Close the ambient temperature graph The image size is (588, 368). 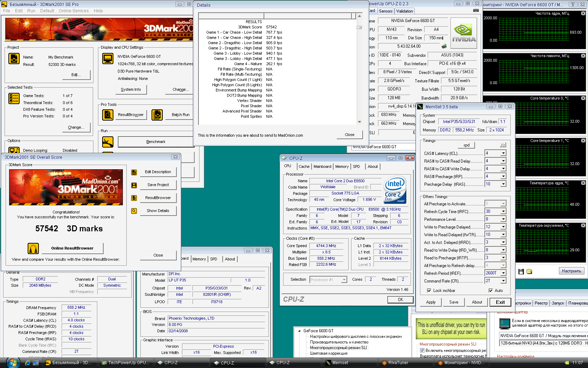tap(583, 225)
